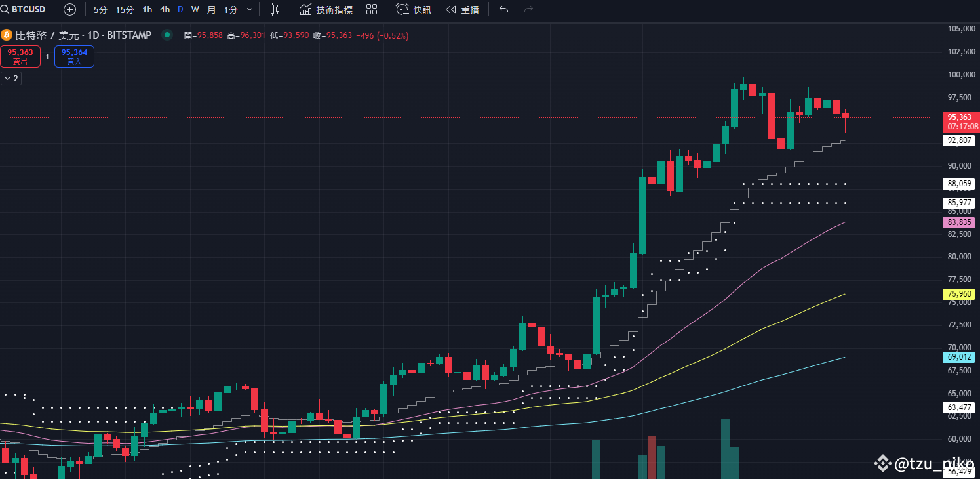The image size is (980, 479).
Task: Click the 100,000 tick on the price scale
Action: coord(960,75)
